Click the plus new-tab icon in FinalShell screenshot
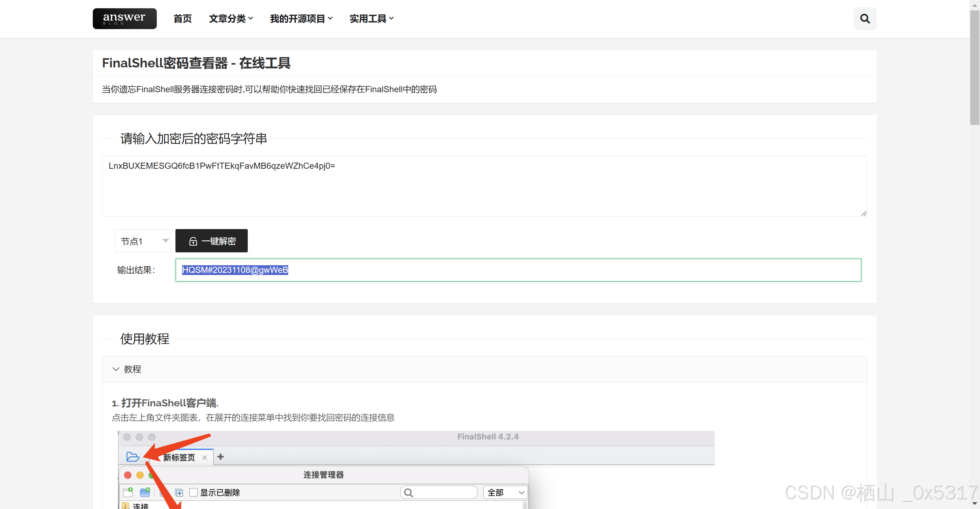This screenshot has height=509, width=980. (x=220, y=457)
